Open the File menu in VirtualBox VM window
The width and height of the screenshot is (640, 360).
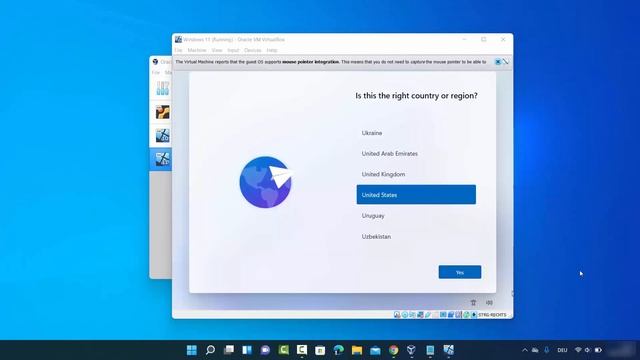(x=178, y=50)
